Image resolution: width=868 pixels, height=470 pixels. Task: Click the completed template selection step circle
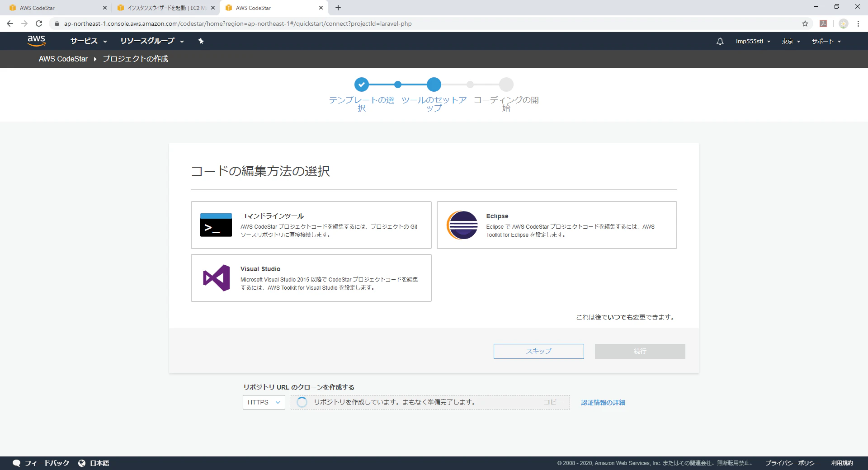pyautogui.click(x=362, y=85)
